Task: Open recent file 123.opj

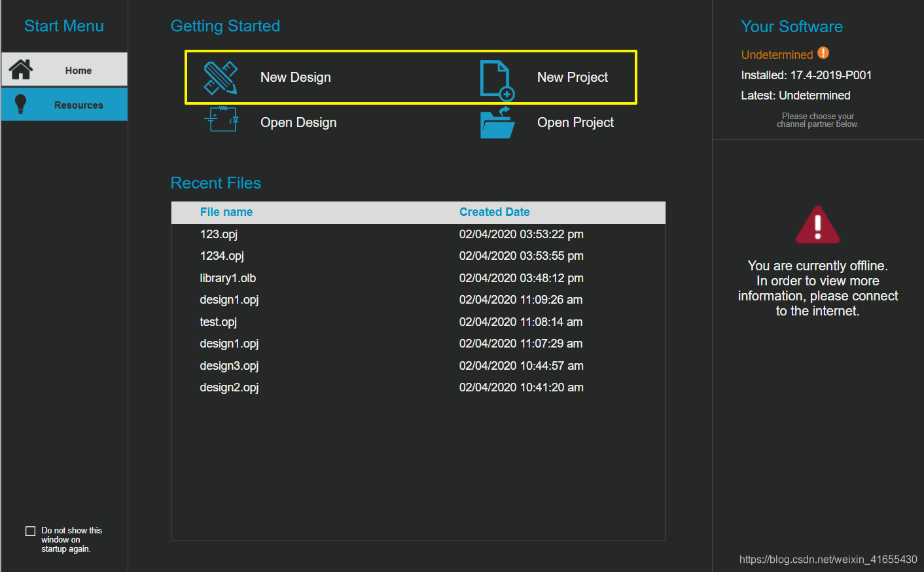Action: [219, 234]
